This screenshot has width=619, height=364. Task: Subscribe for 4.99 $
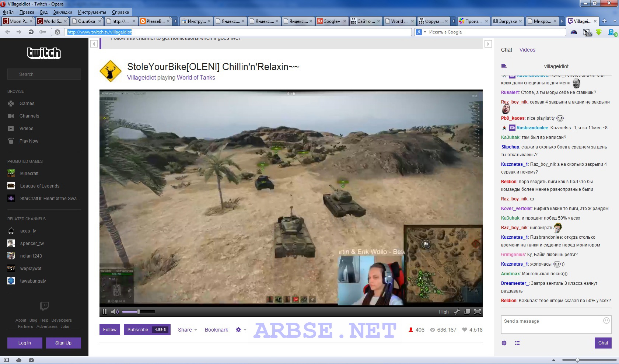coord(147,330)
